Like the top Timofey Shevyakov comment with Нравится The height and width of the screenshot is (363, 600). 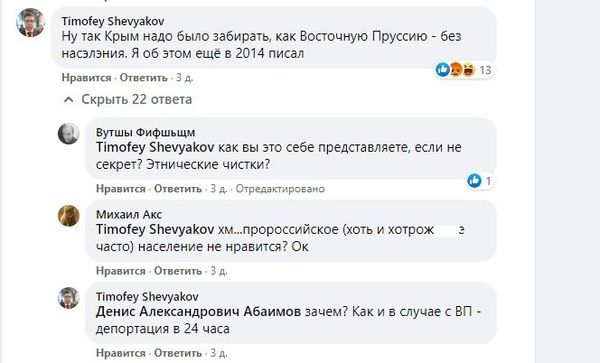(x=86, y=78)
